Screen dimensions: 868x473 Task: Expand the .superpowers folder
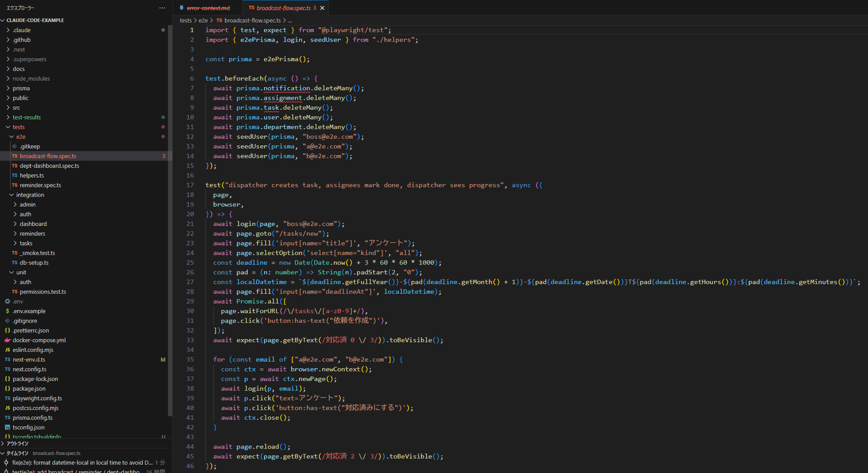tap(8, 59)
